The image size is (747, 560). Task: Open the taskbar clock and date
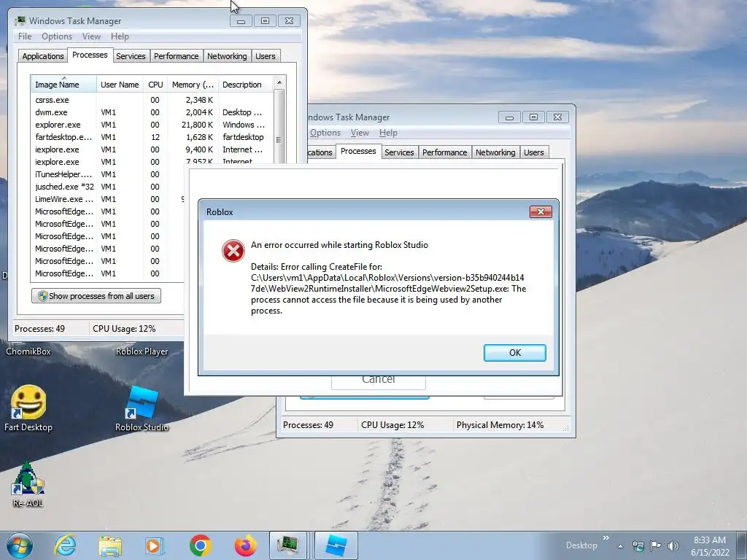point(710,546)
